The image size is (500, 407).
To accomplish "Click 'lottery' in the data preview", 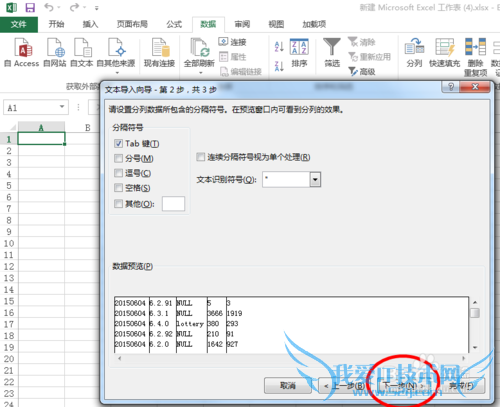I will 190,324.
